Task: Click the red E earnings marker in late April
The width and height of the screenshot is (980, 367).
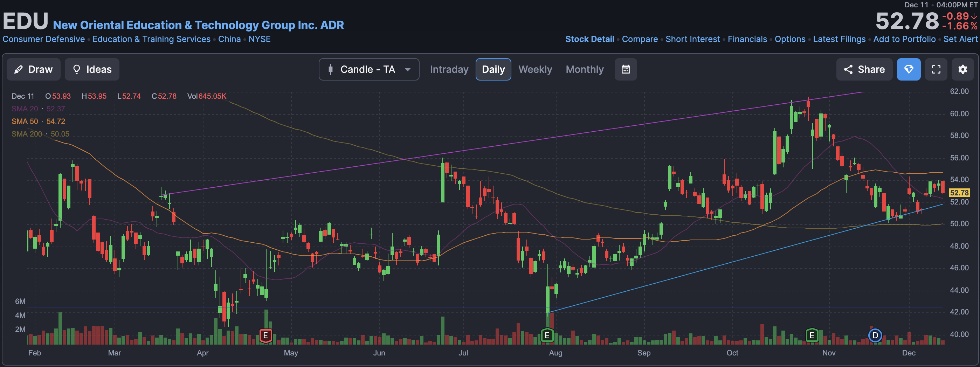Action: pos(265,335)
